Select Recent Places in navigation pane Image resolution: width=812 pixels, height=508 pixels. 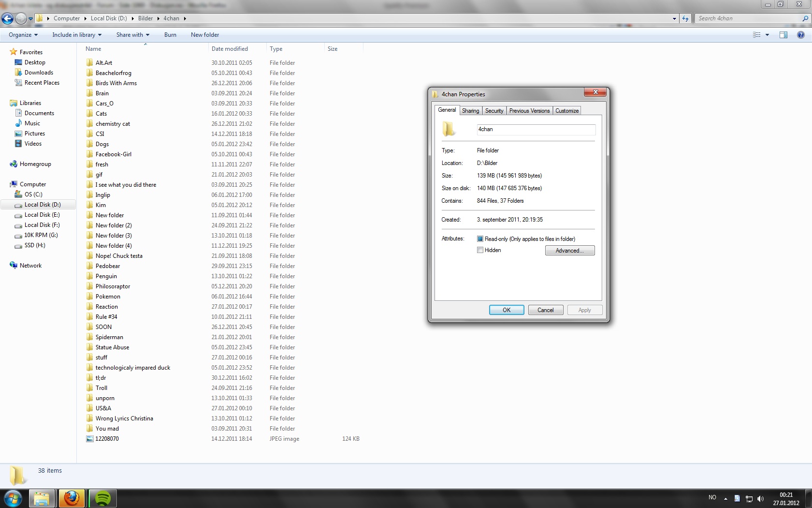[x=42, y=83]
